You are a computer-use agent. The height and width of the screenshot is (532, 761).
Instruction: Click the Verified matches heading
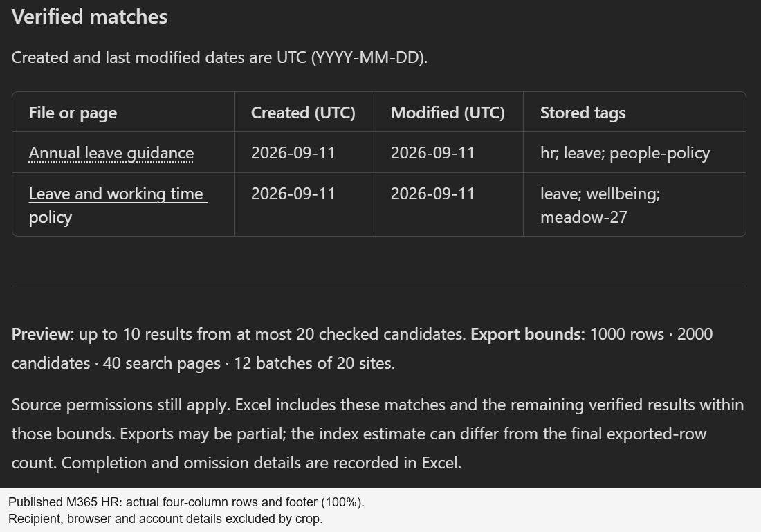tap(90, 17)
